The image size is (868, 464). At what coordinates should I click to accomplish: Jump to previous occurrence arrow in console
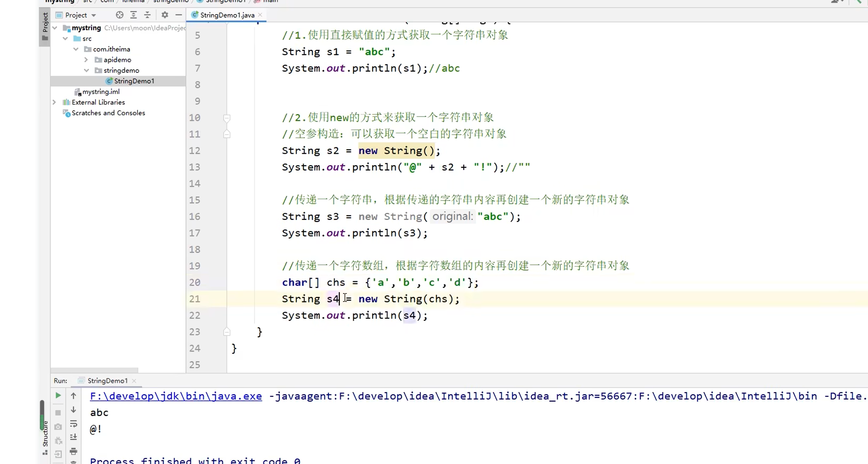(74, 396)
